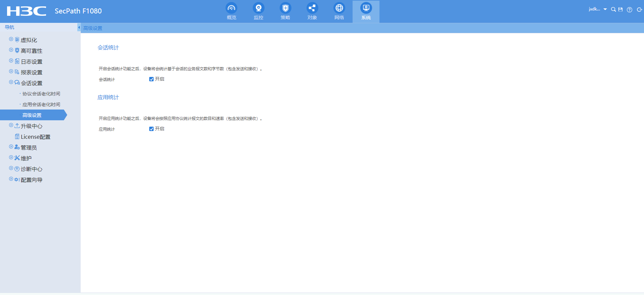
Task: Switch to the 策略 policy tab
Action: pos(285,11)
